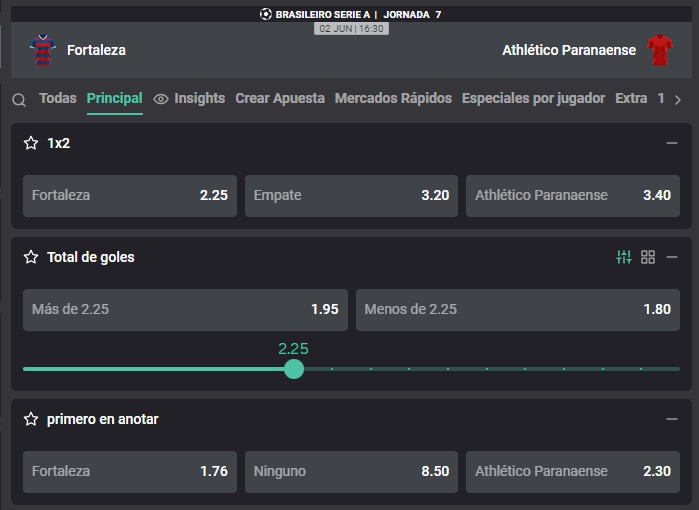
Task: Select the slider view icon in Total de goles
Action: 624,257
